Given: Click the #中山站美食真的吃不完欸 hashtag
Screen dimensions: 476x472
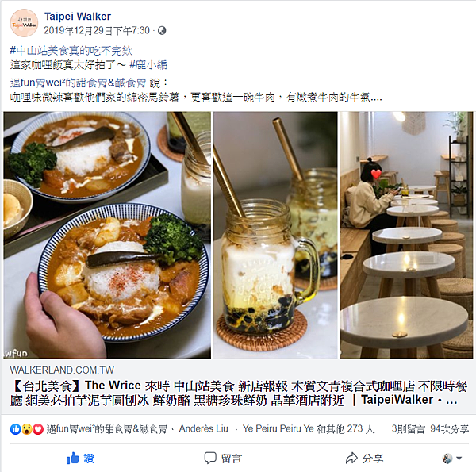Looking at the screenshot, I should point(71,51).
